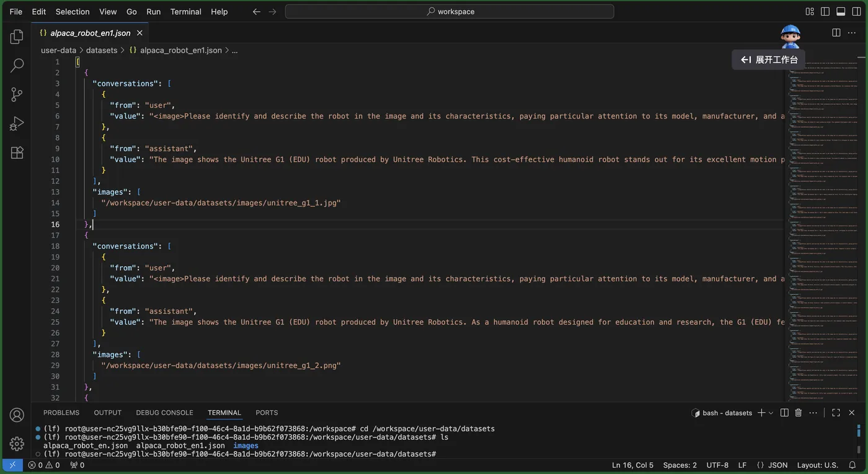Screen dimensions: 868x474
Task: Open terminal panel More Actions ellipsis
Action: (813, 413)
